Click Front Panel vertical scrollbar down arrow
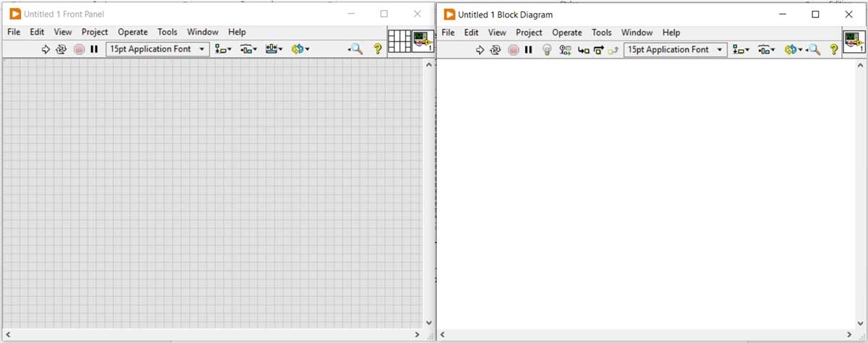This screenshot has height=343, width=868. 428,323
